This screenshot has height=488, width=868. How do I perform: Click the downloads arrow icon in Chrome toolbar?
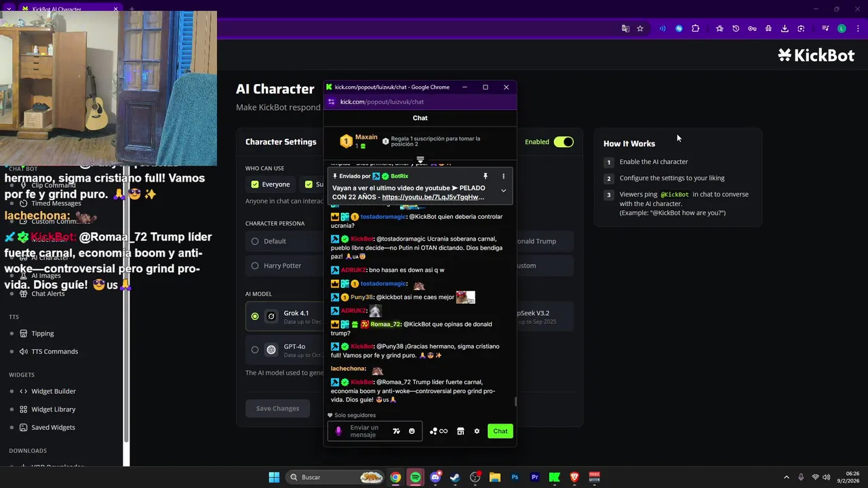pos(785,28)
